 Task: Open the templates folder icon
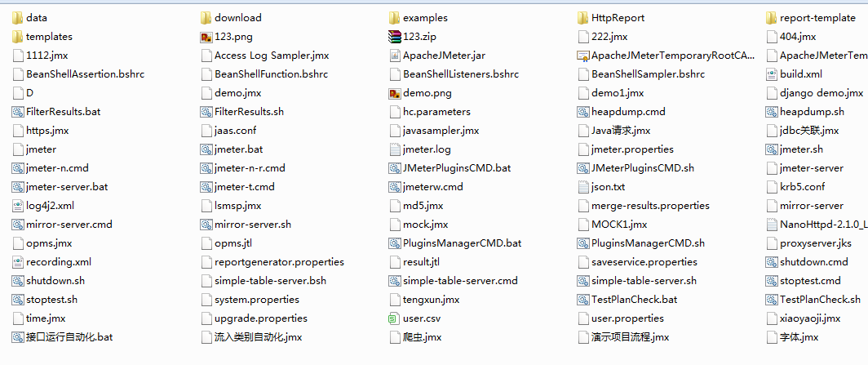(18, 37)
